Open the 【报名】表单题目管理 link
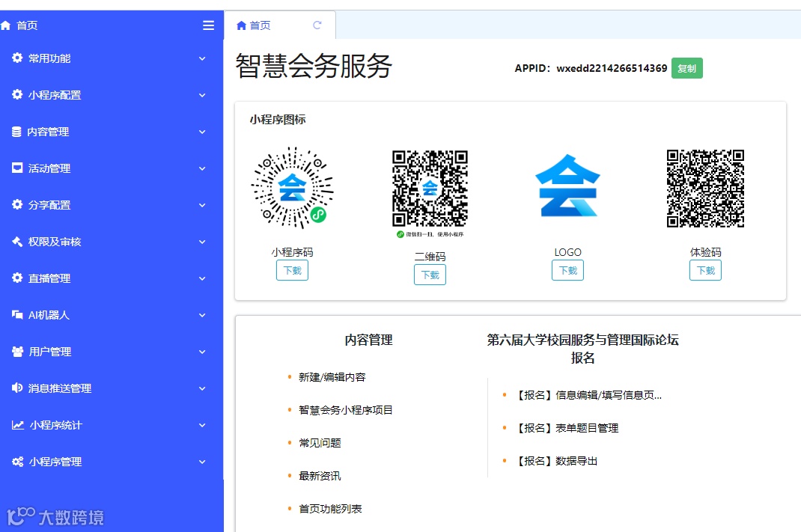Viewport: 801px width, 532px height. [x=566, y=428]
